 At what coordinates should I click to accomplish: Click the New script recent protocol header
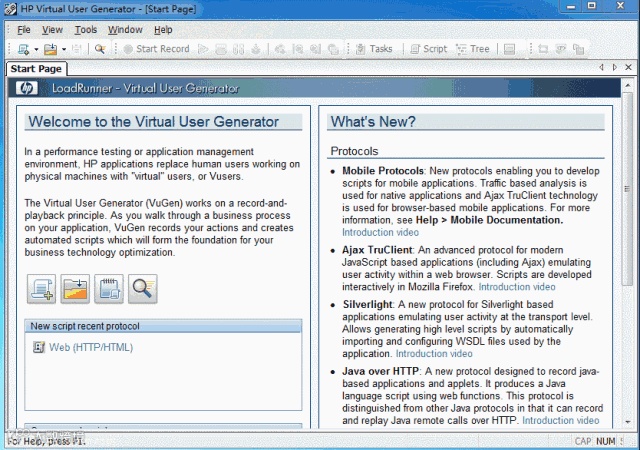point(163,326)
